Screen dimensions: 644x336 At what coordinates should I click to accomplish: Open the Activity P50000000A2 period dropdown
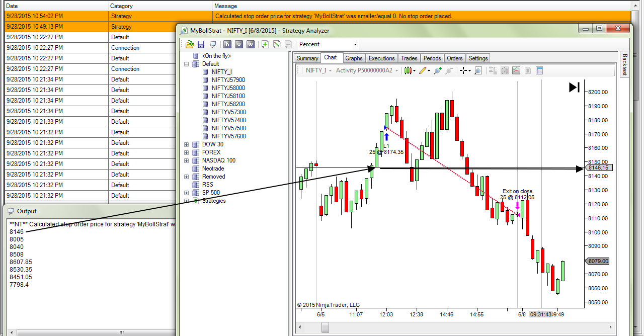click(367, 70)
